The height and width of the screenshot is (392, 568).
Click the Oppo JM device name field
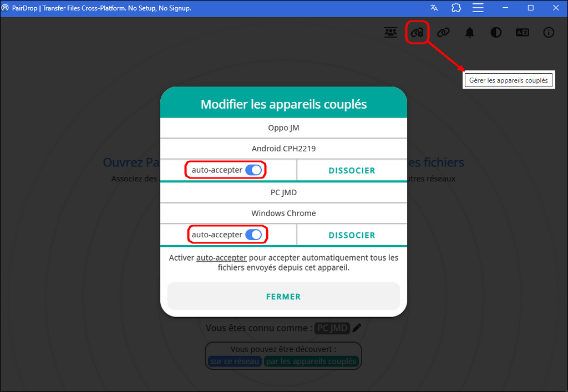tap(283, 128)
